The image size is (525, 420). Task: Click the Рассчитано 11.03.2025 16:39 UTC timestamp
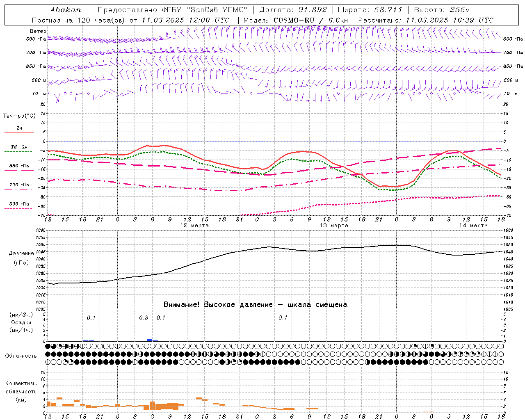coord(426,20)
